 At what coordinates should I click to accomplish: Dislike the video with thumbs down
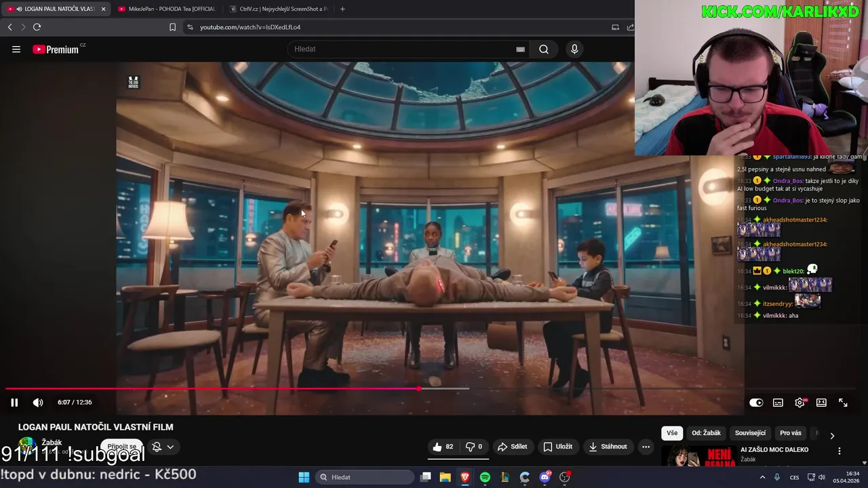pyautogui.click(x=474, y=447)
